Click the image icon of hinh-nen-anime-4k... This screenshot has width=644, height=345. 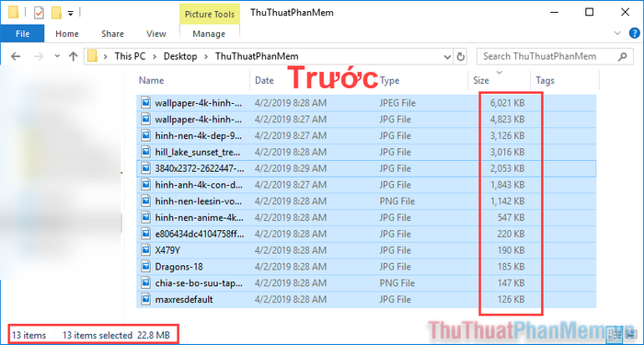[x=145, y=217]
